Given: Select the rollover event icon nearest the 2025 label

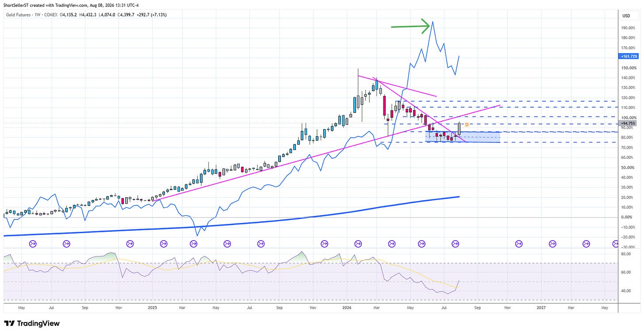Looking at the screenshot, I should (164, 243).
